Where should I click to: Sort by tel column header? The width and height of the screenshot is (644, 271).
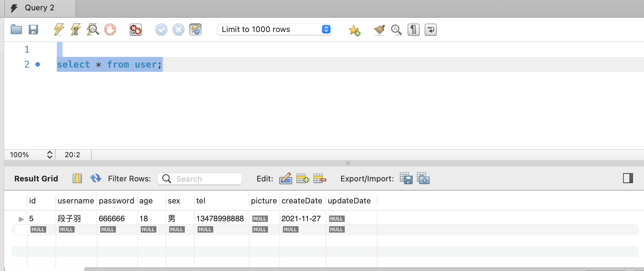[x=222, y=201]
